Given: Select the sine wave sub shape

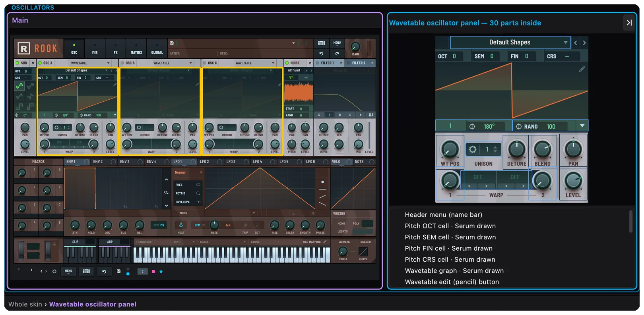Looking at the screenshot, I should tap(19, 86).
